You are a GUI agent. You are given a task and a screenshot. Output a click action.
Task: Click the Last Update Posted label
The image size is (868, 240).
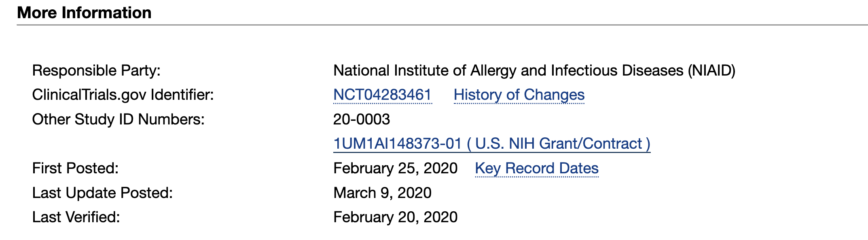pyautogui.click(x=102, y=193)
